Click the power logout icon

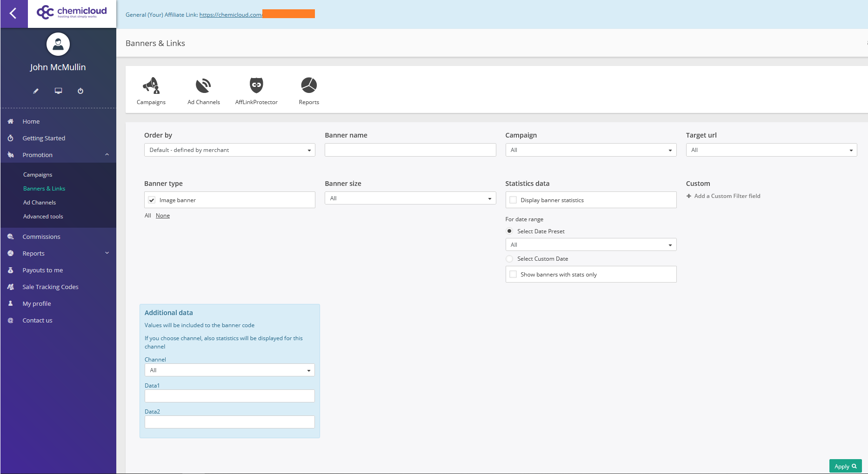point(80,91)
